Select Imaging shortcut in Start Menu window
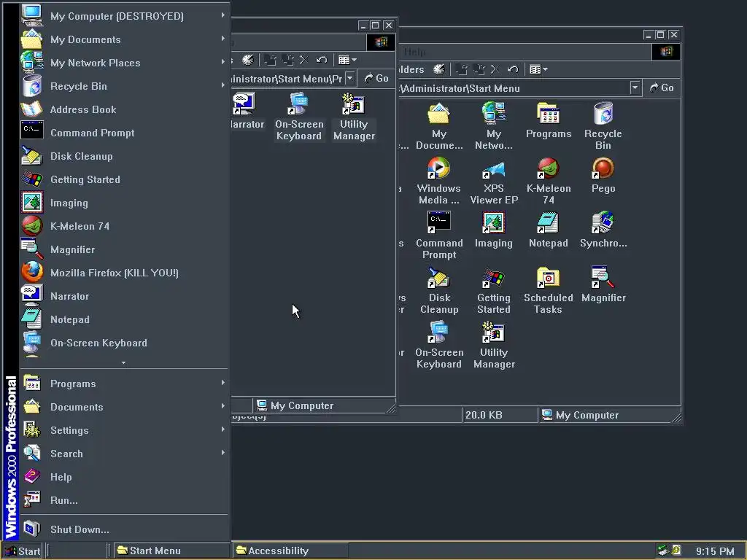Image resolution: width=747 pixels, height=560 pixels. click(494, 230)
